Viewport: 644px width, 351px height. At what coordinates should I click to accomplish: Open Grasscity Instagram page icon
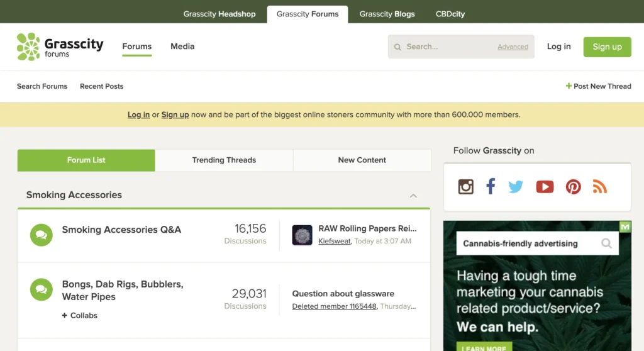pyautogui.click(x=466, y=187)
